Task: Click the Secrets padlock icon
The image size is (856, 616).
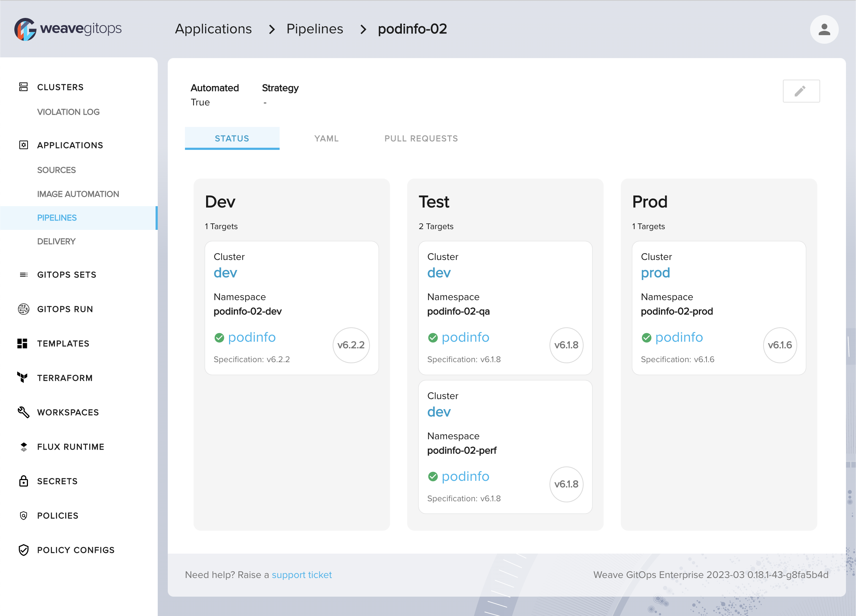Action: 23,481
